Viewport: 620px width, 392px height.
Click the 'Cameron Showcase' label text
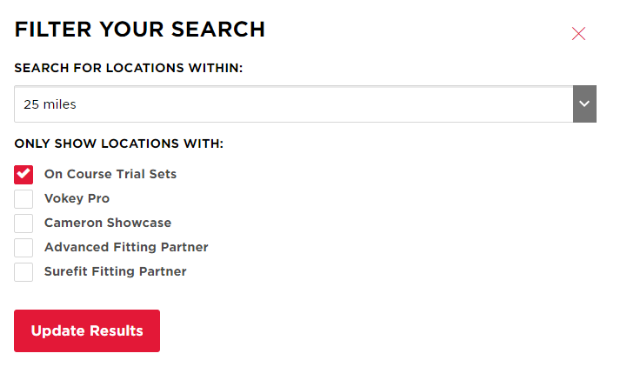tap(108, 223)
